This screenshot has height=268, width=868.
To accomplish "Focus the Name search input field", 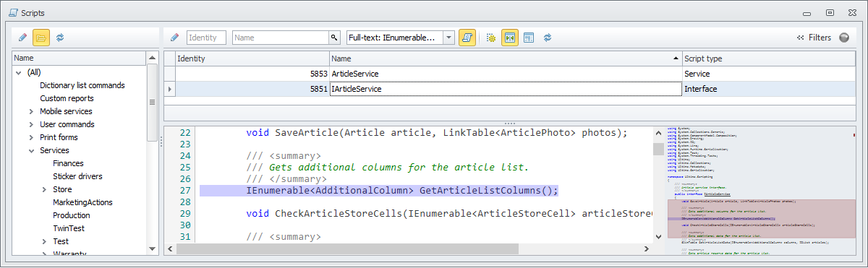I will coord(280,37).
